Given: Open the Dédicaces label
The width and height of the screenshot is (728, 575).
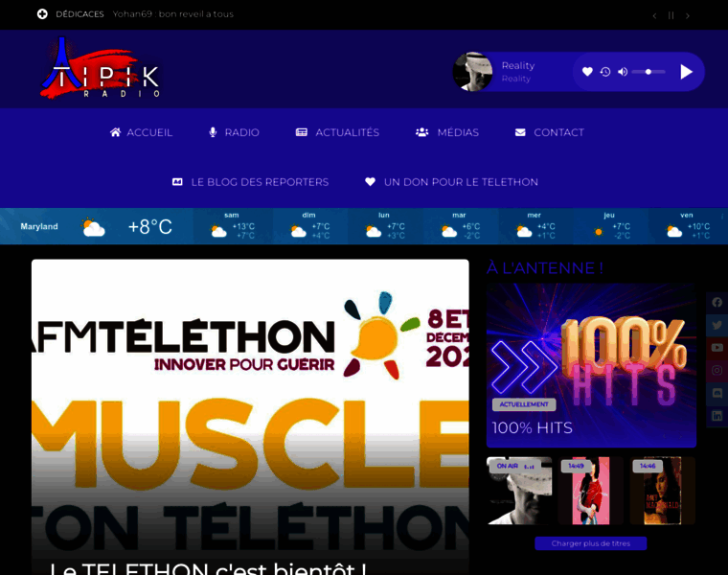Looking at the screenshot, I should pos(80,14).
